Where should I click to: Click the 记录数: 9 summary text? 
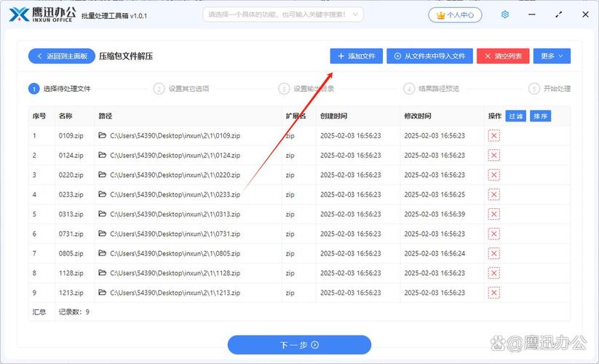click(x=74, y=312)
